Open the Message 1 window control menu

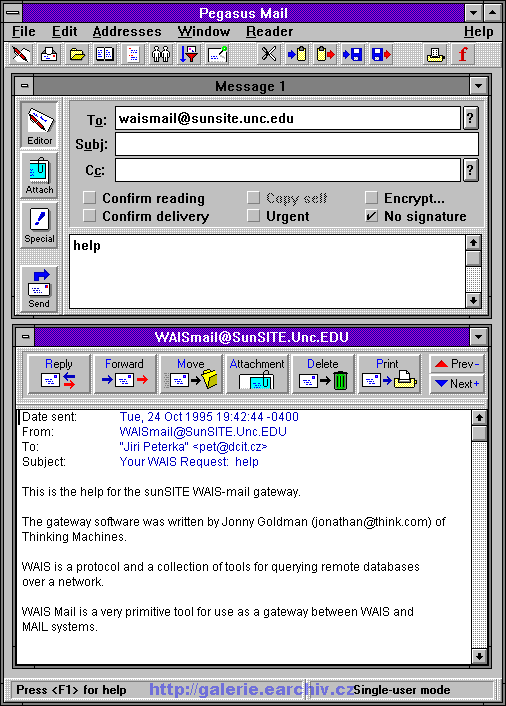tap(25, 85)
